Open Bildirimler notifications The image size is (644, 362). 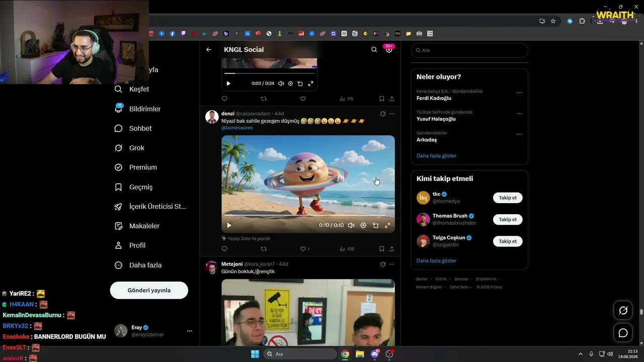coord(138,109)
